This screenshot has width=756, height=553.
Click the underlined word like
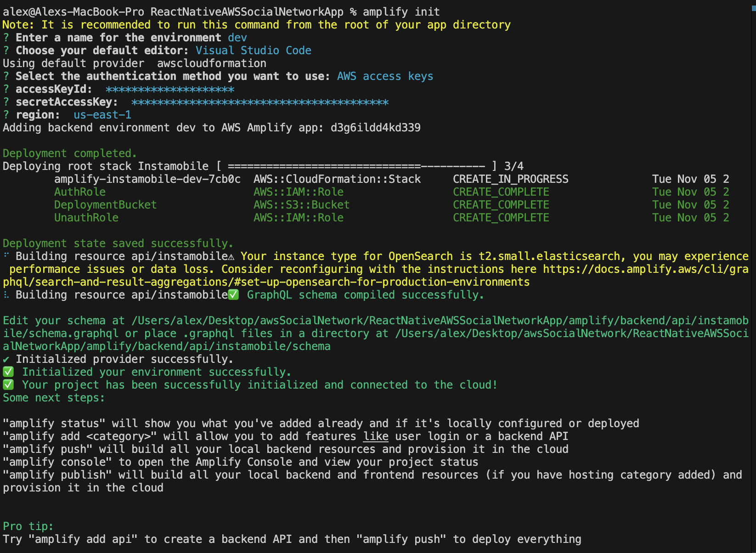coord(376,436)
